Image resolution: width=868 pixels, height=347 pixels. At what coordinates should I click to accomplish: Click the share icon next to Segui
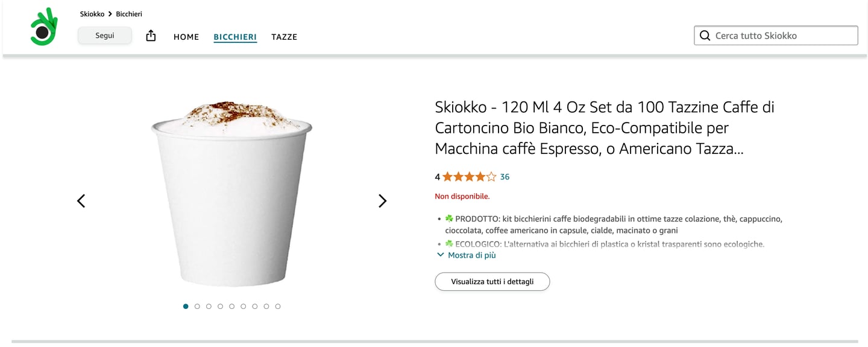pos(151,36)
